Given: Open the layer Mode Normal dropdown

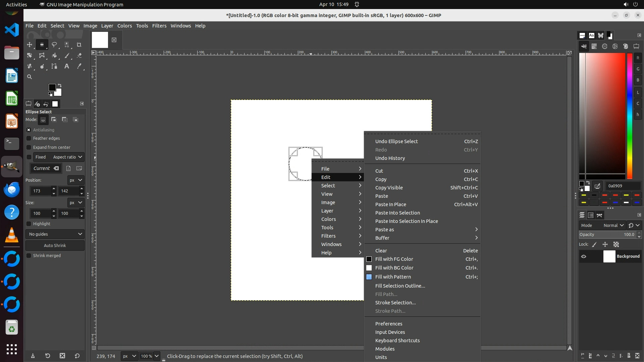Looking at the screenshot, I should click(613, 226).
